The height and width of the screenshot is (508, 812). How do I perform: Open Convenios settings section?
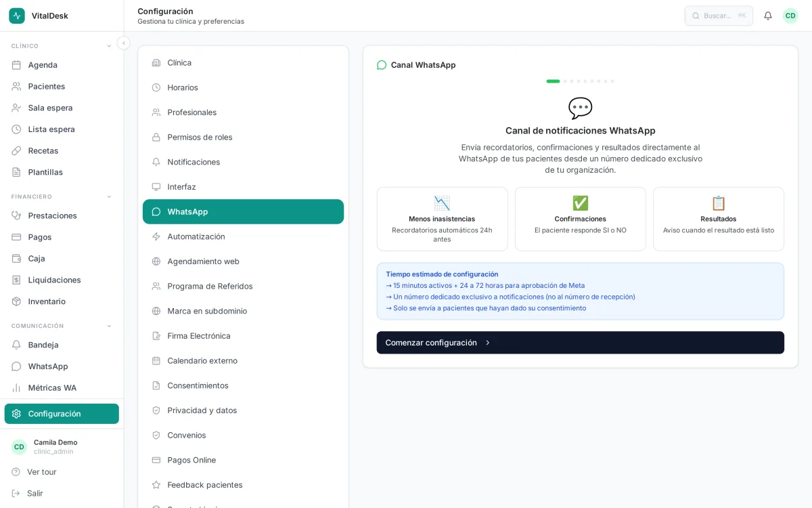tap(243, 435)
